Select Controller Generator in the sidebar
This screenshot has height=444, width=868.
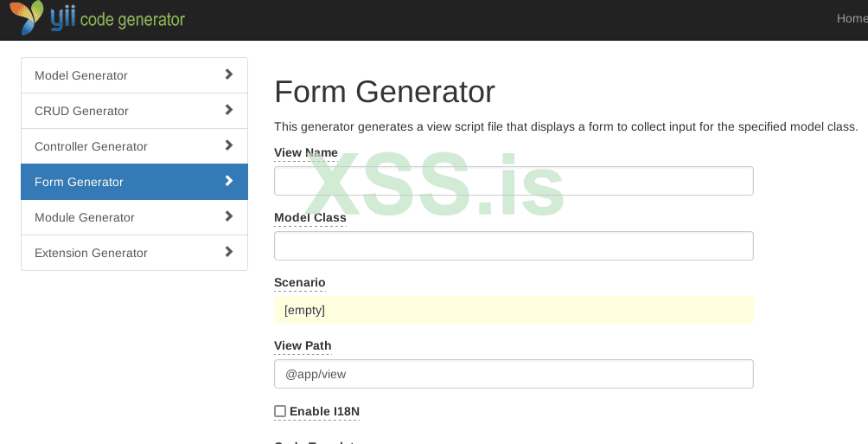91,146
